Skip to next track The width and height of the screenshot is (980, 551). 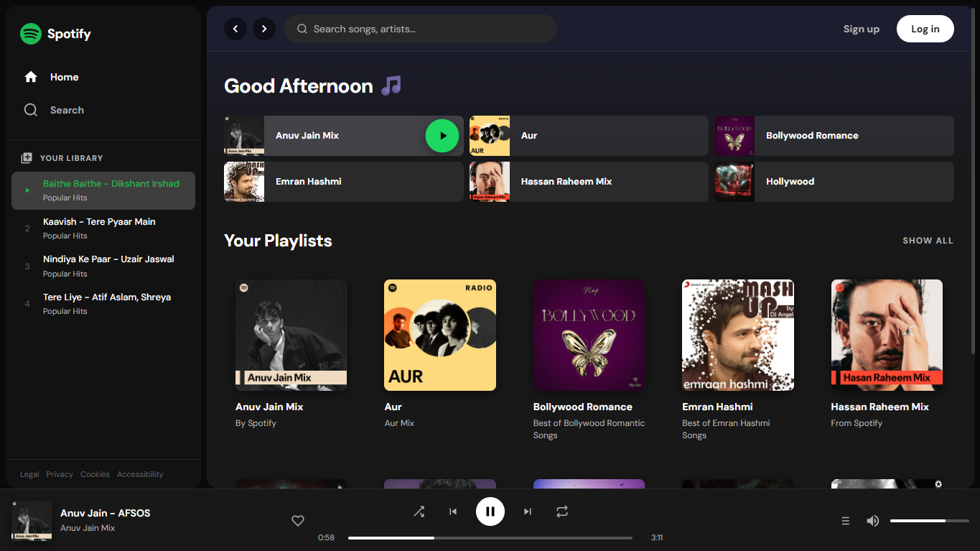[528, 511]
